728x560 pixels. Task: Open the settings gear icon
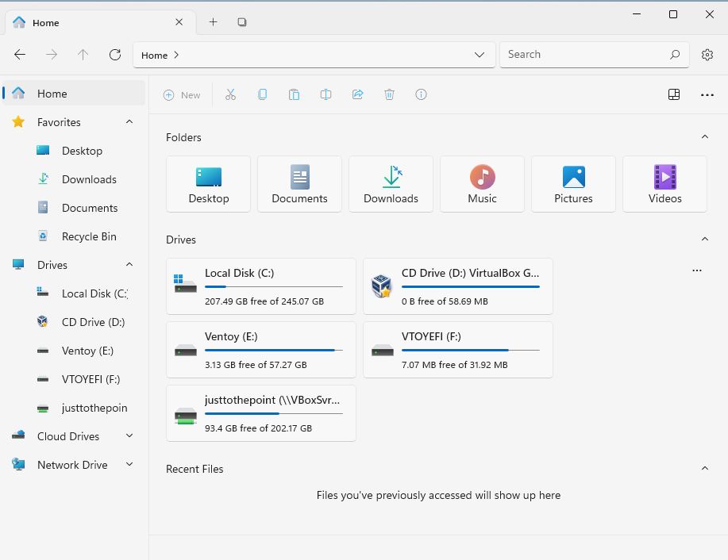pos(707,55)
